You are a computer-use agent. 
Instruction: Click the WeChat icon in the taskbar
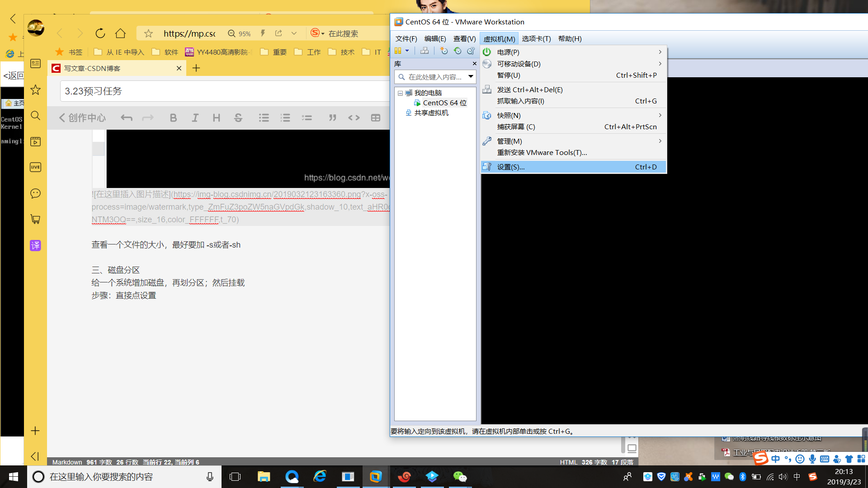(460, 477)
